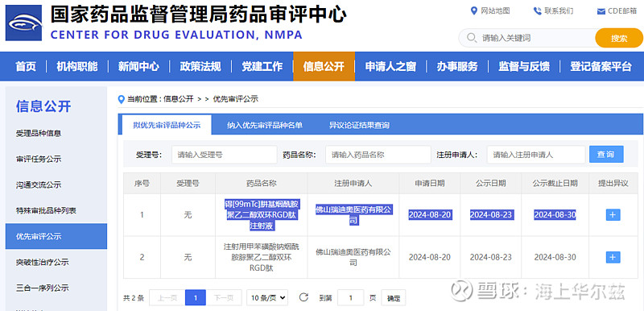The image size is (644, 311).
Task: Click the NMPA center logo
Action: (23, 23)
